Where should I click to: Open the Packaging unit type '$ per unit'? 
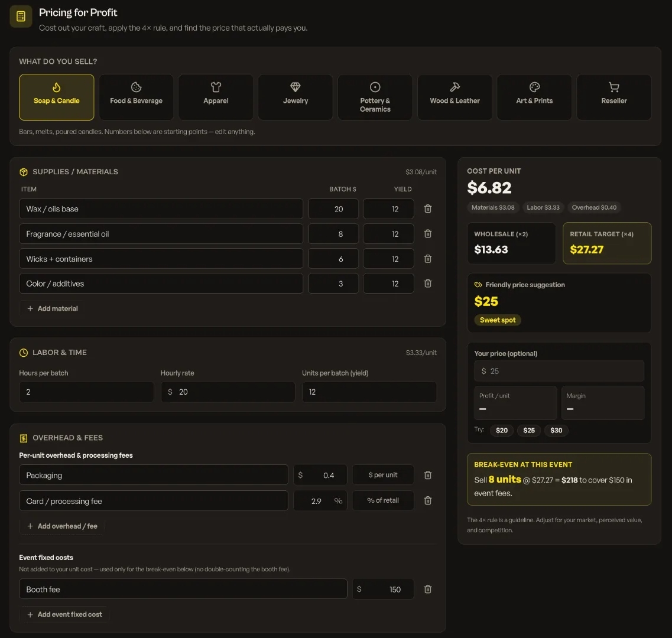(383, 475)
